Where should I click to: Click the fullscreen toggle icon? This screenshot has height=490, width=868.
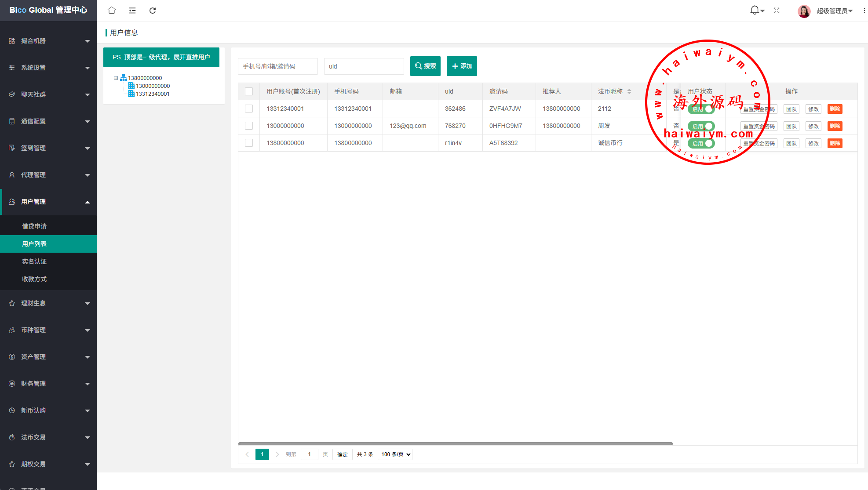pos(777,10)
